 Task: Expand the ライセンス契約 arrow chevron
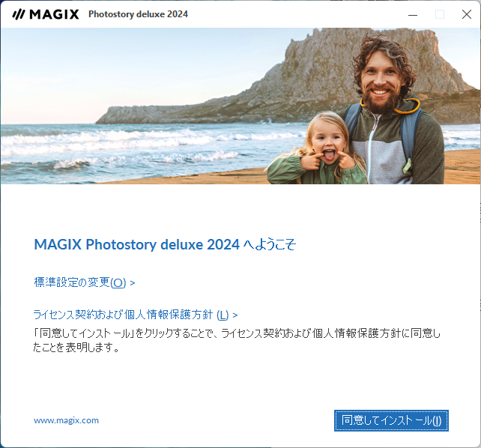pos(235,315)
